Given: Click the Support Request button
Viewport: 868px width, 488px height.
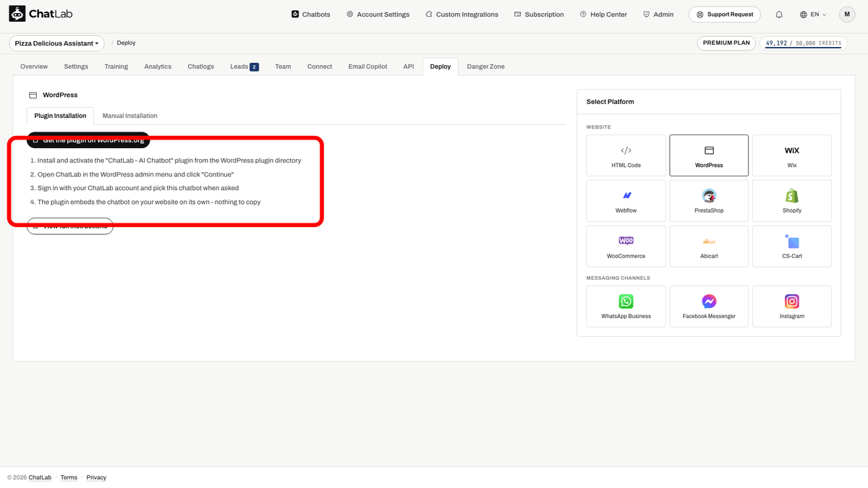Looking at the screenshot, I should point(724,14).
